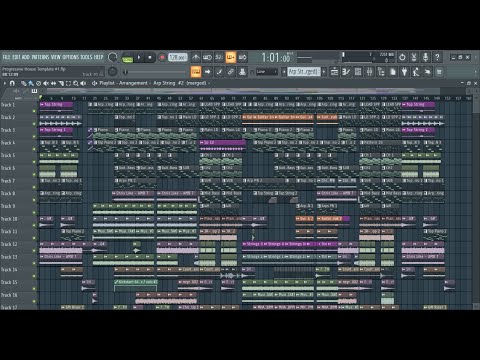
Task: Toggle the metronome icon
Action: [196, 58]
